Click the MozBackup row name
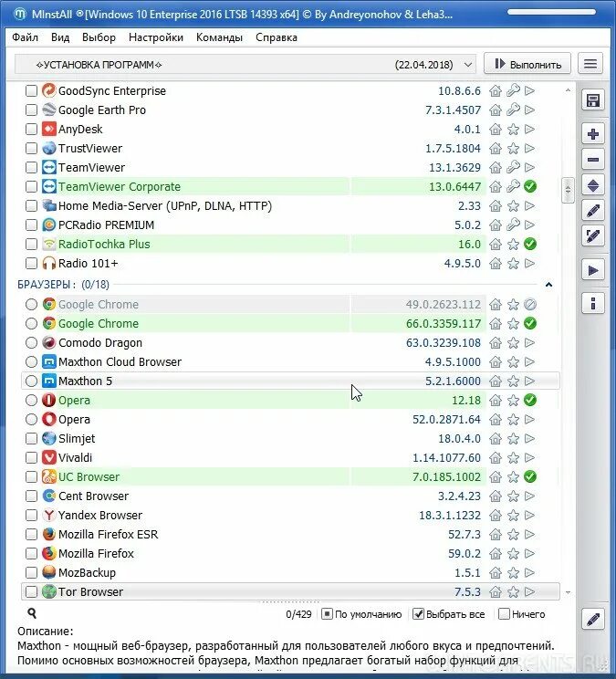Screen dimensions: 616x679 [87, 572]
